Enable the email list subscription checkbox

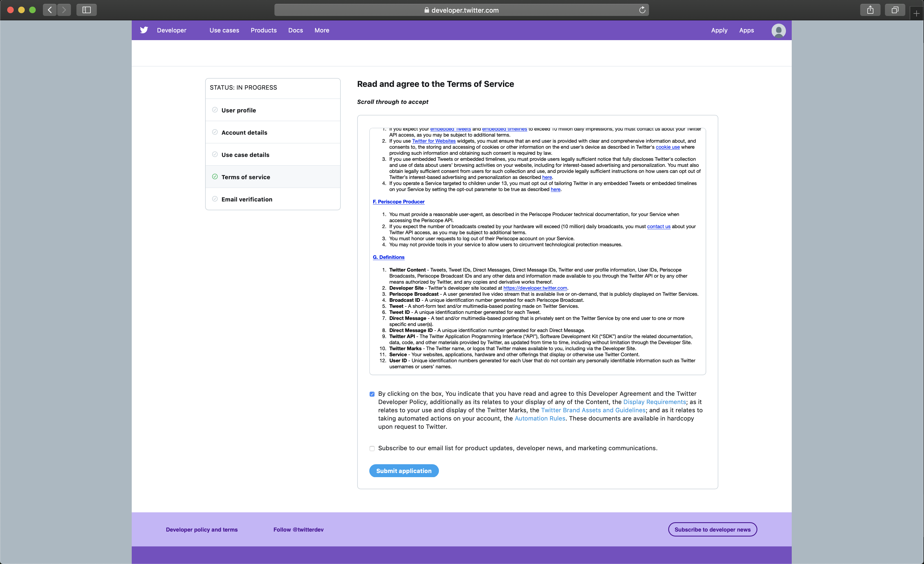(372, 448)
